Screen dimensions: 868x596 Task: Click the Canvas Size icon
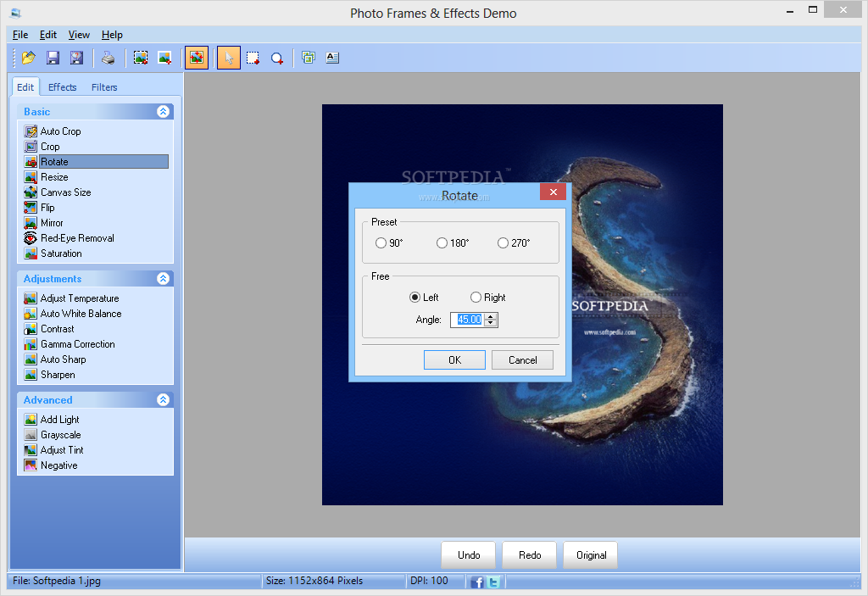(x=31, y=192)
